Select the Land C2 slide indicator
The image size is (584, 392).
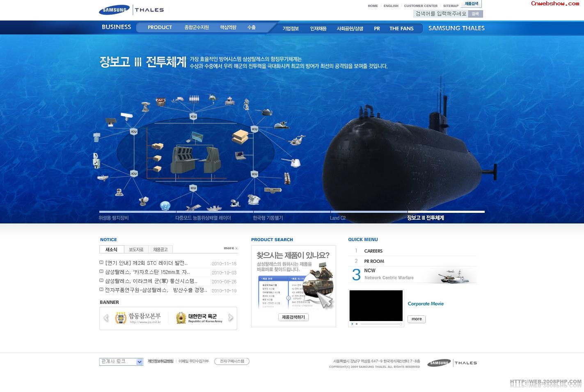[x=337, y=218]
